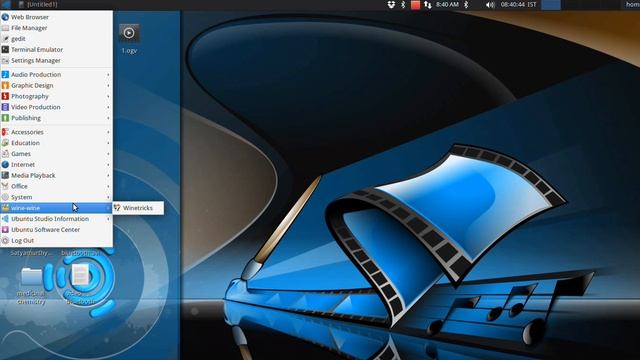Choose Log Out from the menu
640x360 pixels.
coord(56,240)
